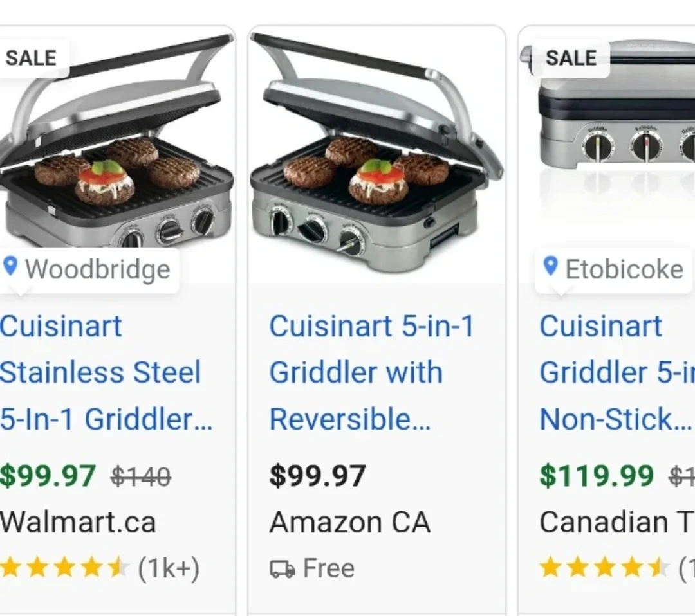The width and height of the screenshot is (695, 616).
Task: Click the Walmart.ca star rating
Action: [x=64, y=568]
